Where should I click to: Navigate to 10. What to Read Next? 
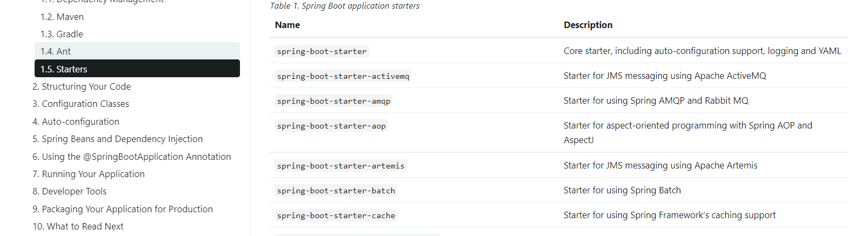tap(78, 226)
